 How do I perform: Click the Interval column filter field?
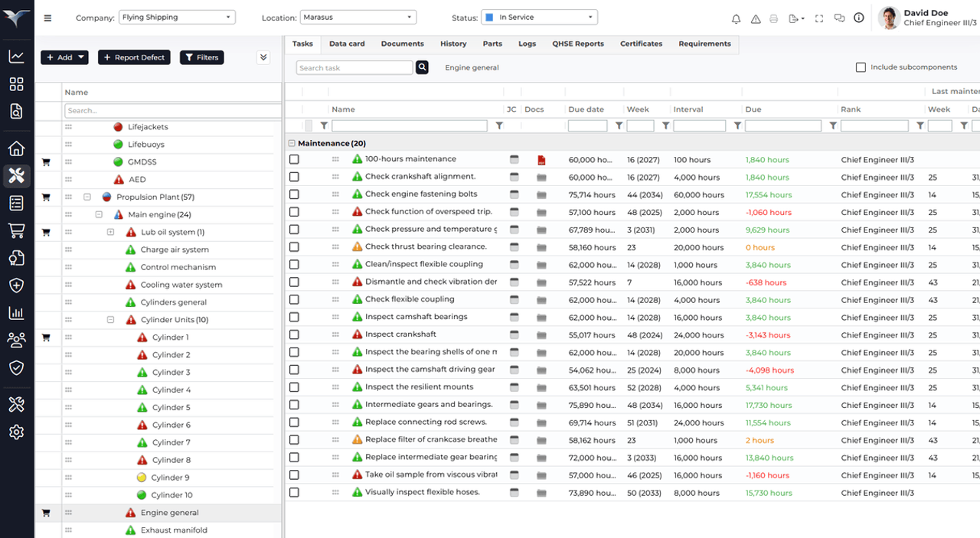click(x=700, y=126)
